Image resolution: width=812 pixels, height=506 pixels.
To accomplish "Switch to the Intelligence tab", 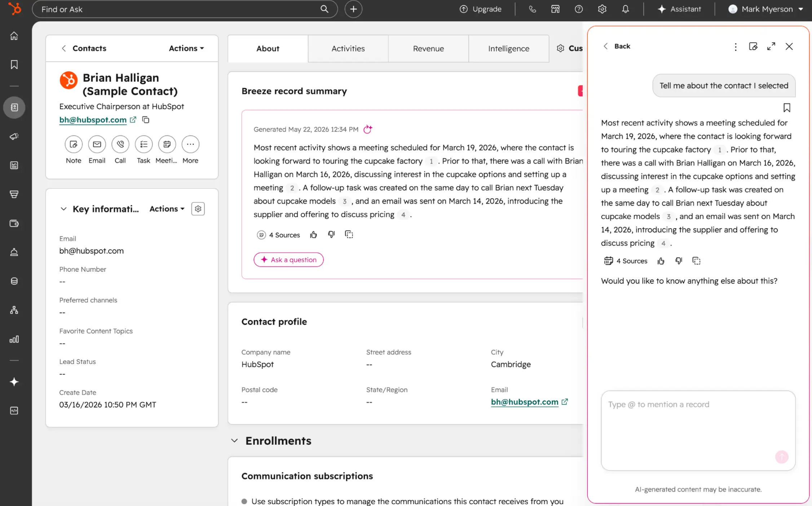I will pos(509,49).
